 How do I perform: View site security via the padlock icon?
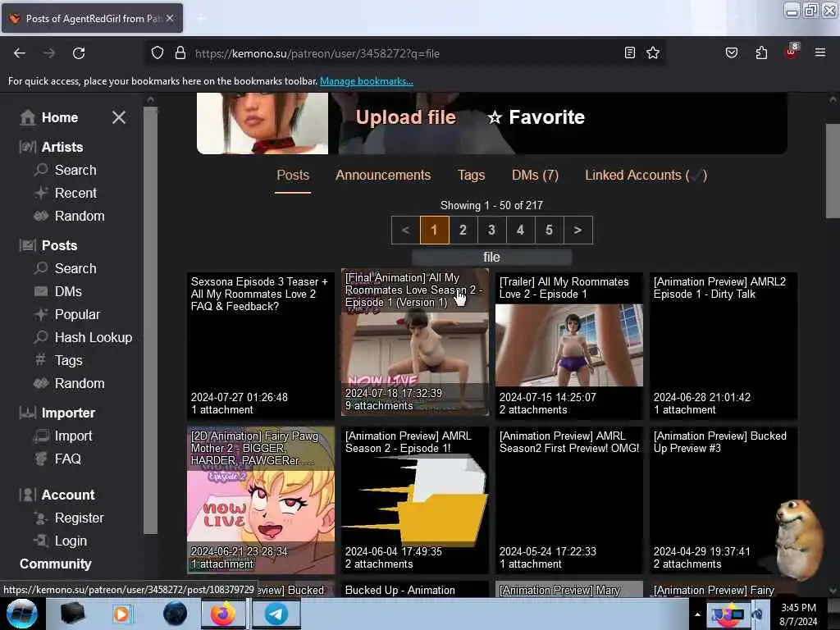coord(180,53)
